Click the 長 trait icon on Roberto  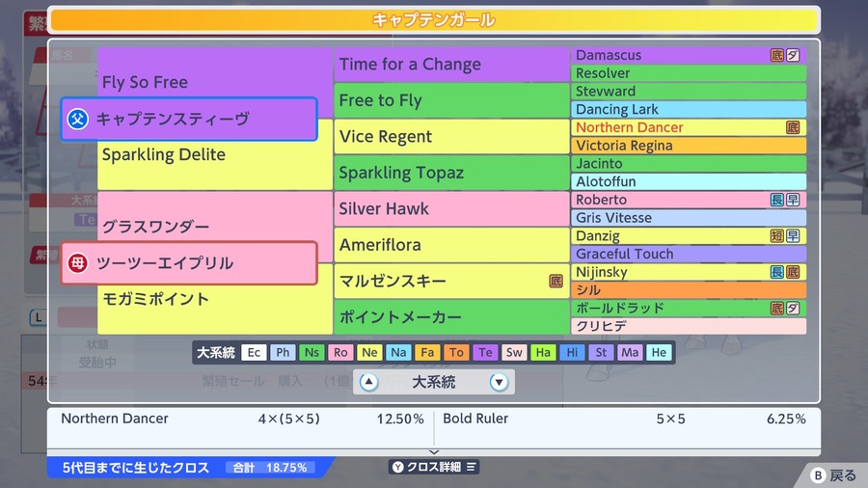777,200
